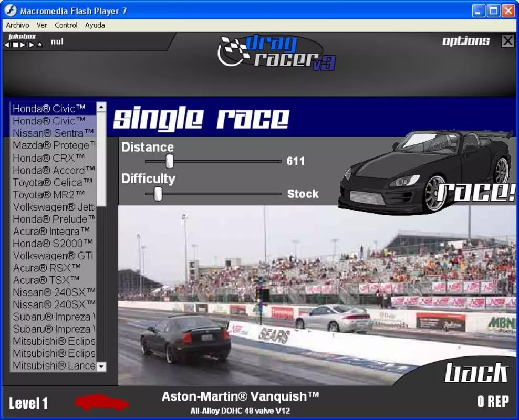Close the game panel with X icon

click(507, 41)
